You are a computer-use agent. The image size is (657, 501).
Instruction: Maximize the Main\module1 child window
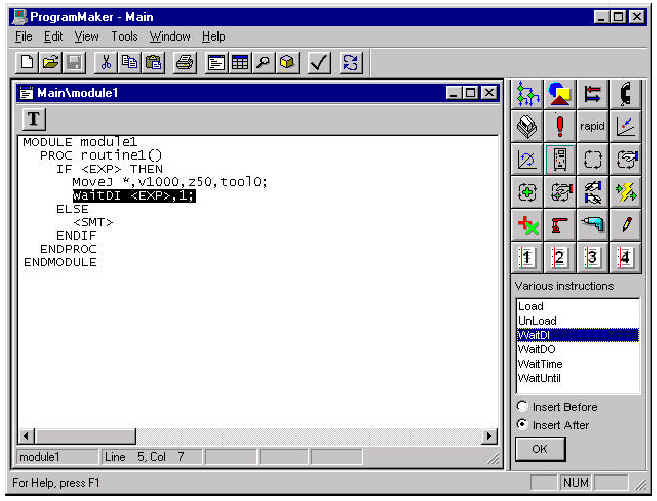pyautogui.click(x=471, y=93)
